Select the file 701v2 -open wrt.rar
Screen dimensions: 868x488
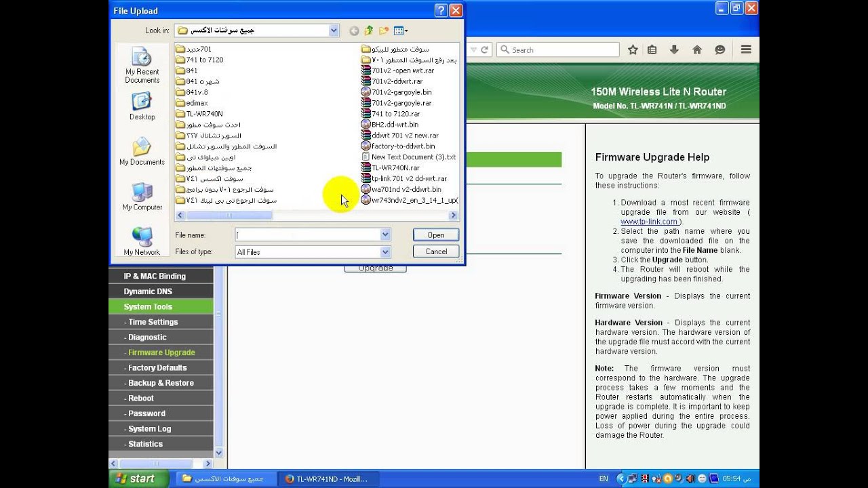398,70
